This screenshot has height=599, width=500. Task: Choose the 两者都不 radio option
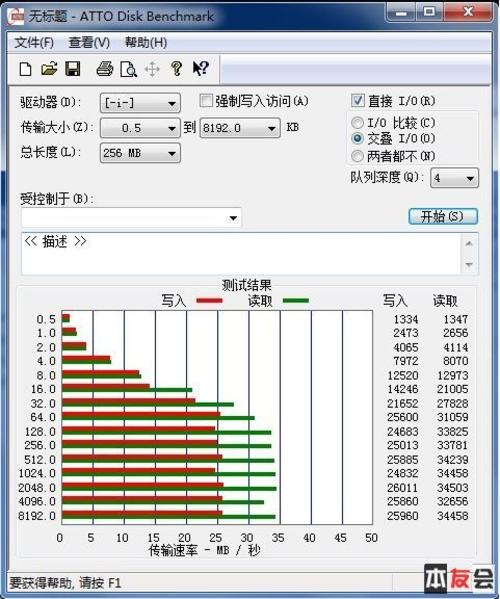357,156
